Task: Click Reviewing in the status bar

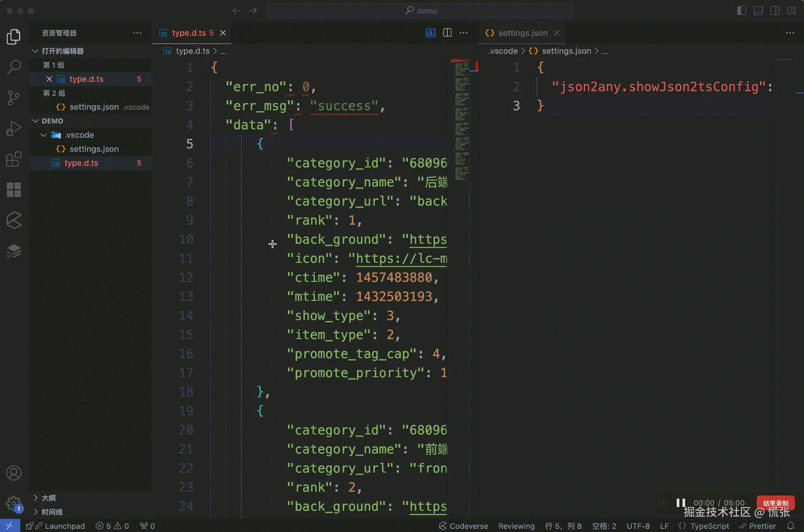Action: 516,526
